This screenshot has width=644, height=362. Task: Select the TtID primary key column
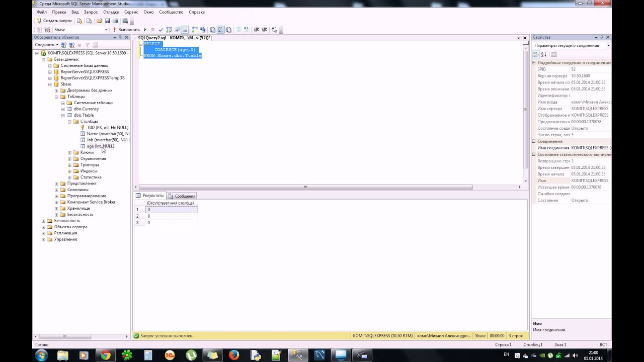pos(108,128)
